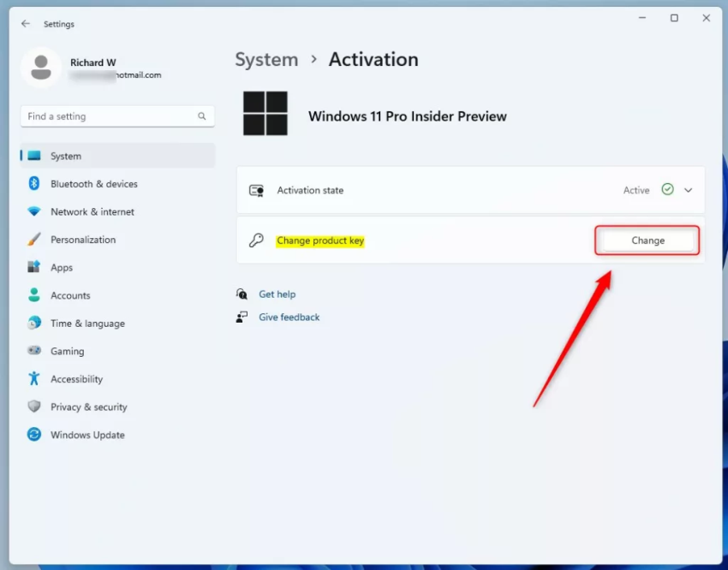Open Personalization using its brush icon

coord(32,240)
